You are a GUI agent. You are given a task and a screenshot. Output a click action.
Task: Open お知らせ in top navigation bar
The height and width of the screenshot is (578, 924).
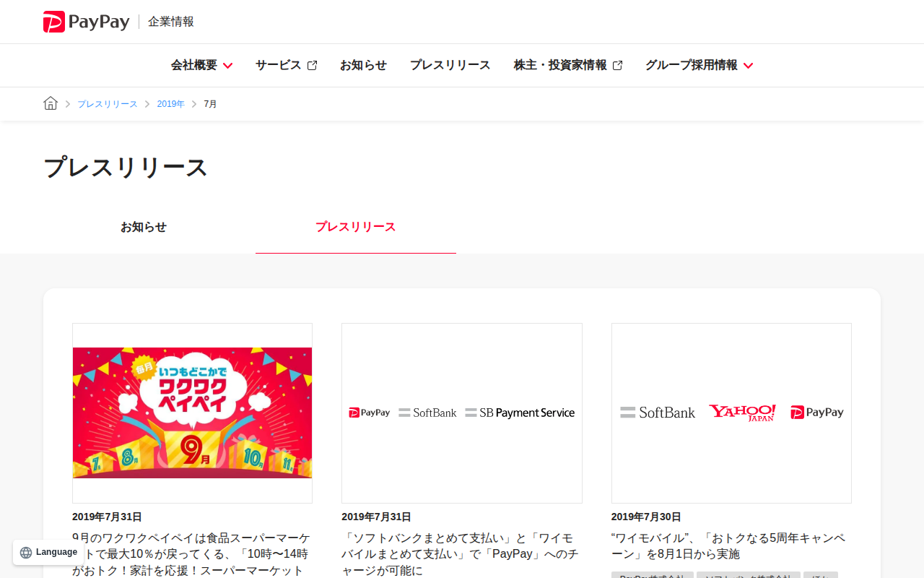coord(363,65)
